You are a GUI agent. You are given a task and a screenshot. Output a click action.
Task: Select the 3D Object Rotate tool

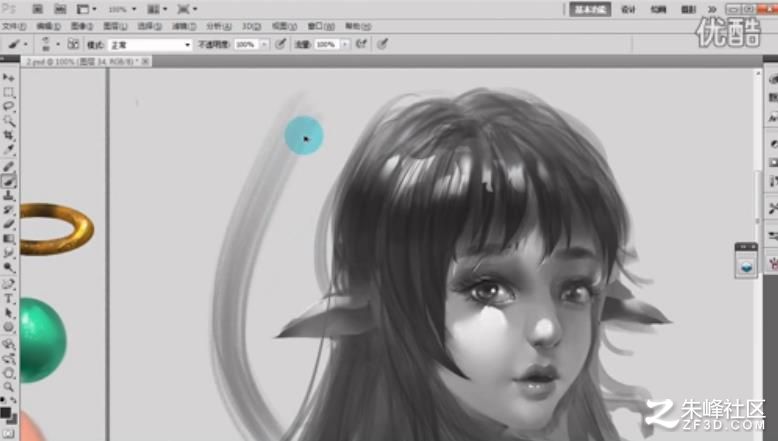click(x=8, y=344)
